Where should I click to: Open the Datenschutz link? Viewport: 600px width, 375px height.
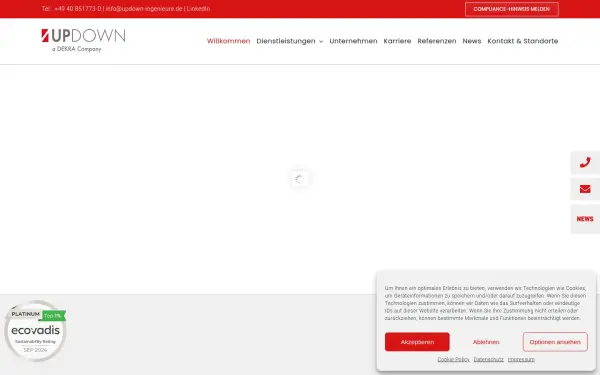tap(488, 359)
